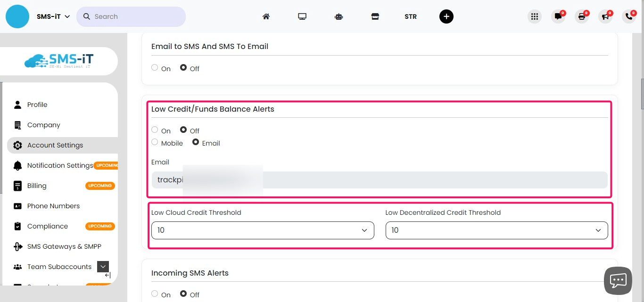Open the robot/bot icon in top navigation
The height and width of the screenshot is (302, 644).
click(x=339, y=16)
